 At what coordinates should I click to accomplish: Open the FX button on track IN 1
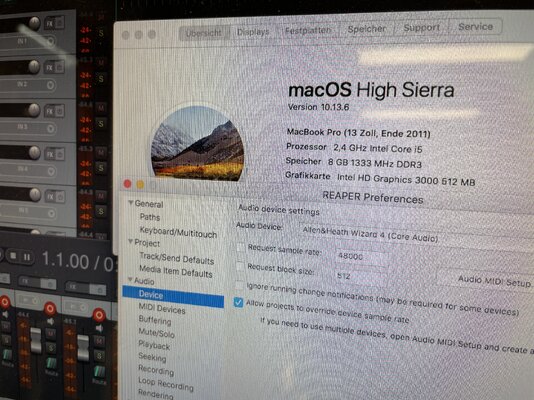50,24
